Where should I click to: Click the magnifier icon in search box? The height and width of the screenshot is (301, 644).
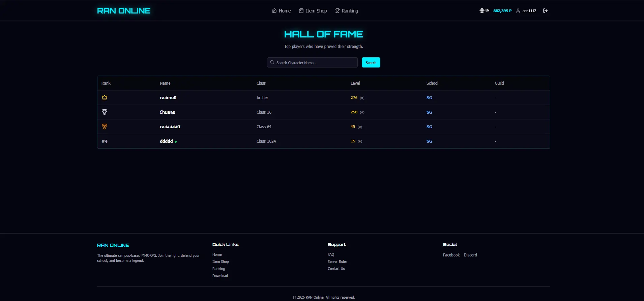pos(272,62)
